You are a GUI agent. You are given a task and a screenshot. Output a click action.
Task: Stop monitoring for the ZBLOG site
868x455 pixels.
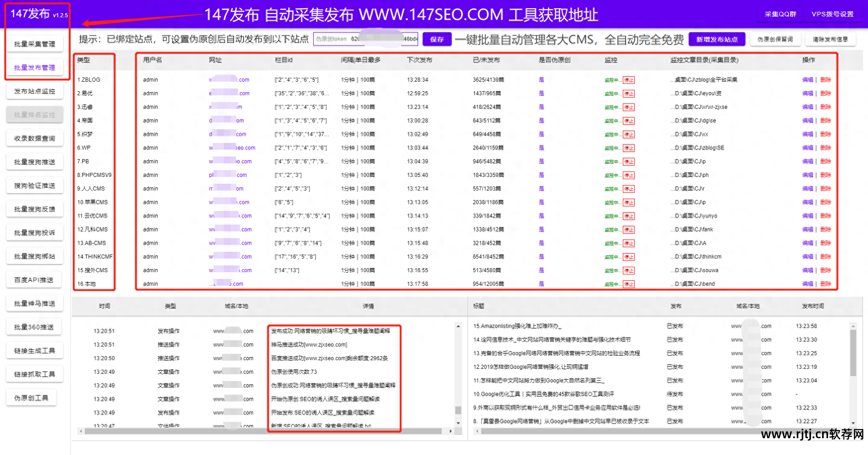(629, 79)
